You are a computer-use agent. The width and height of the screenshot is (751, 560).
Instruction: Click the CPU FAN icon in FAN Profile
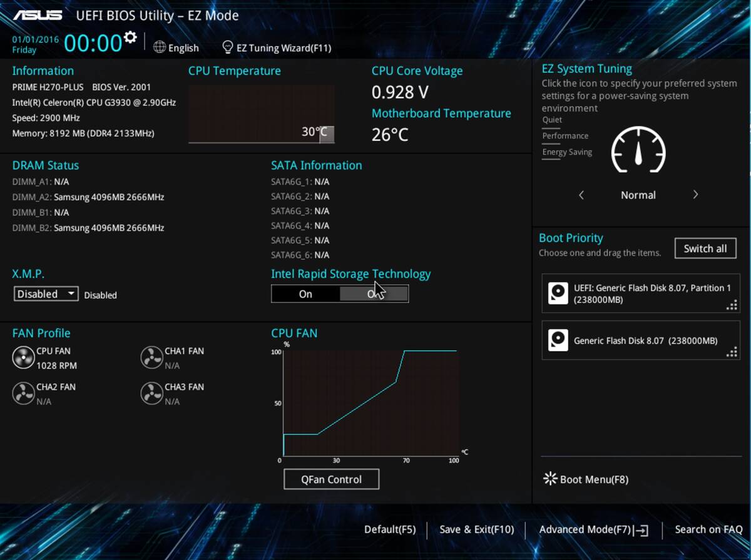pyautogui.click(x=23, y=357)
